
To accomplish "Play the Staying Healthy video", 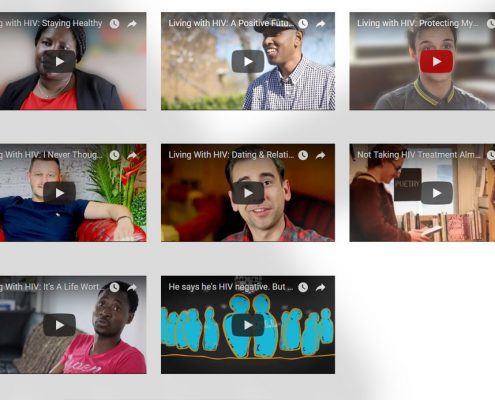I will pyautogui.click(x=59, y=61).
